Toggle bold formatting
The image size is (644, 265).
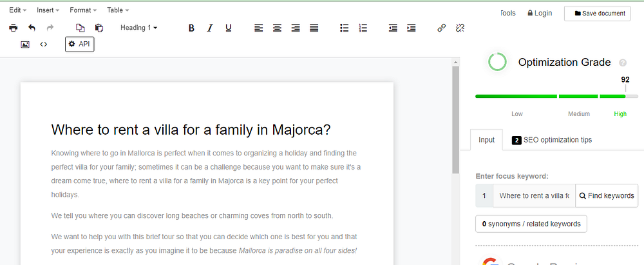[x=191, y=28]
